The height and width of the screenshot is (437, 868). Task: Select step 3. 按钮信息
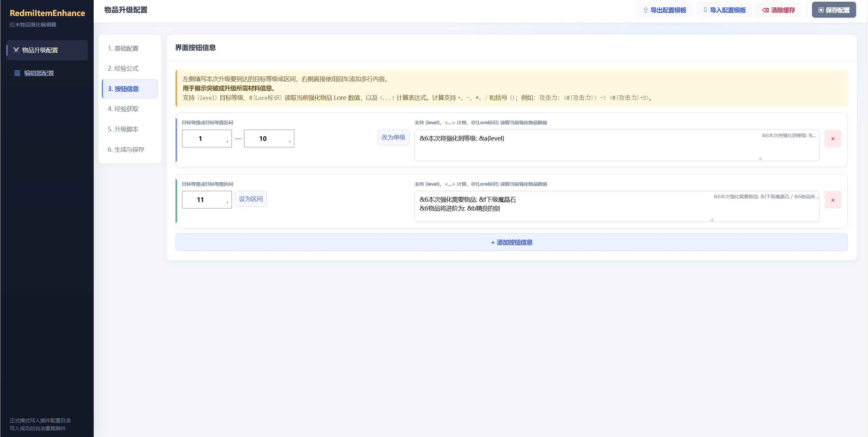click(130, 89)
